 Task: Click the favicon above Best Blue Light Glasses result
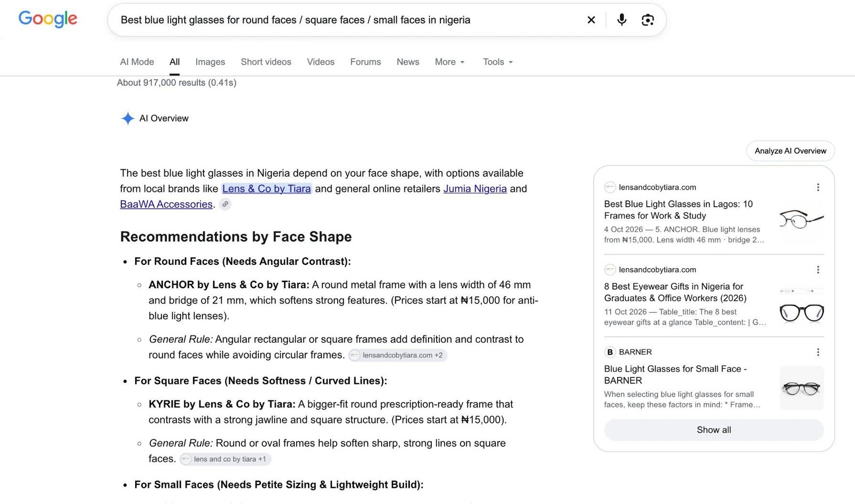610,187
